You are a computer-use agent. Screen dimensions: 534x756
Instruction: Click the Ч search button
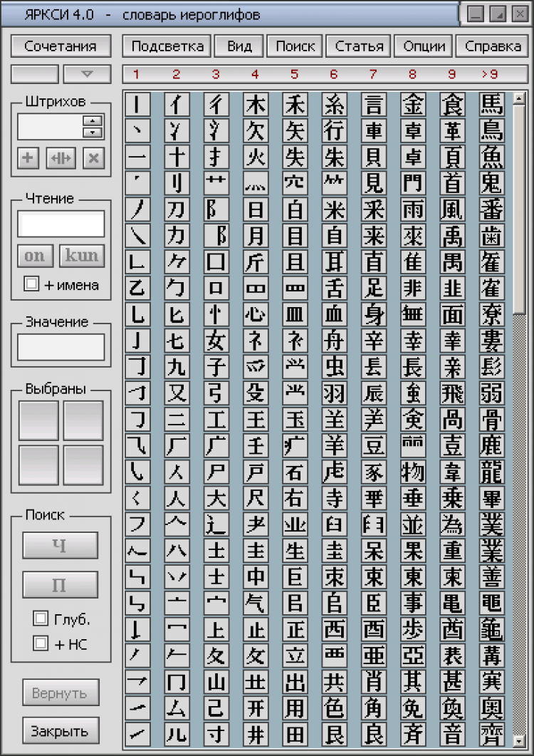click(x=60, y=546)
